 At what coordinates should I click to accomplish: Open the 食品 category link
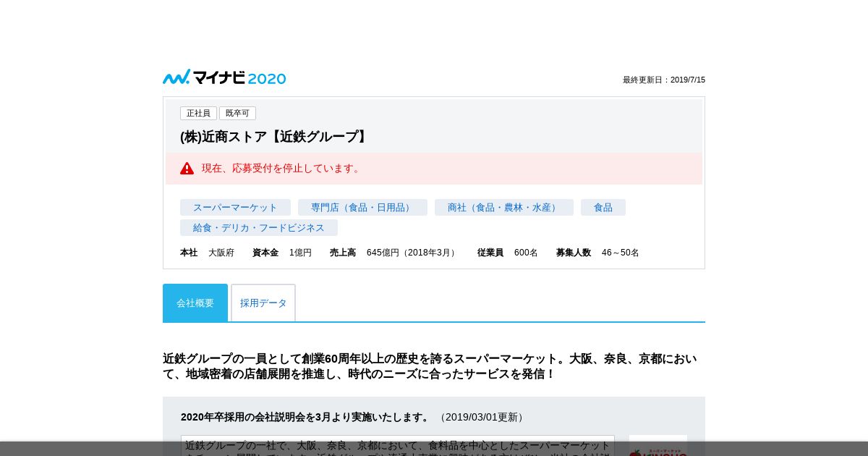tap(603, 208)
